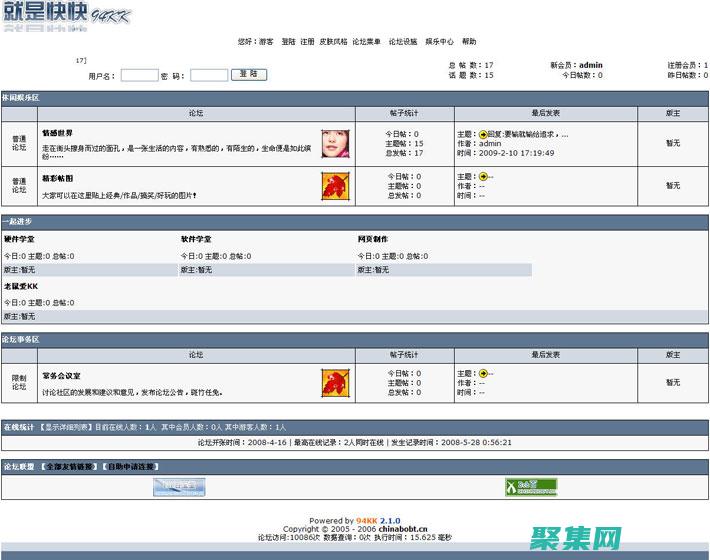Click the yellow arrow icon in 军务会议室 row
The width and height of the screenshot is (710, 560).
tap(483, 373)
